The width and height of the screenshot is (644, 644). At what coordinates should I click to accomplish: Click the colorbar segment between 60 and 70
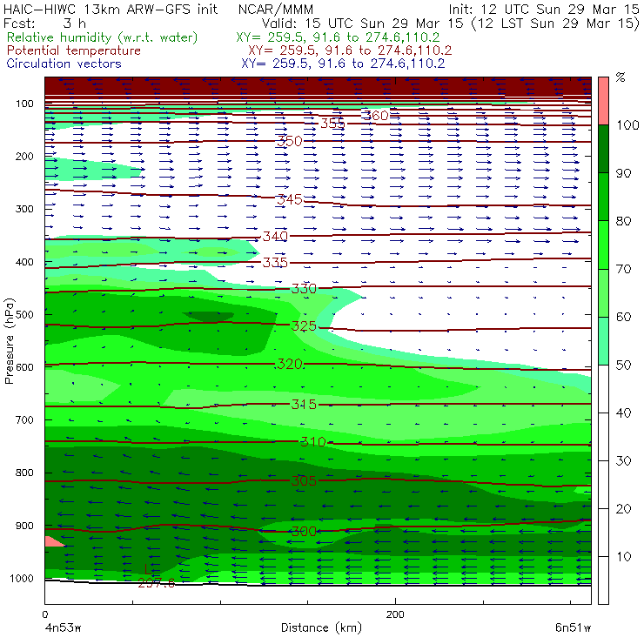603,292
